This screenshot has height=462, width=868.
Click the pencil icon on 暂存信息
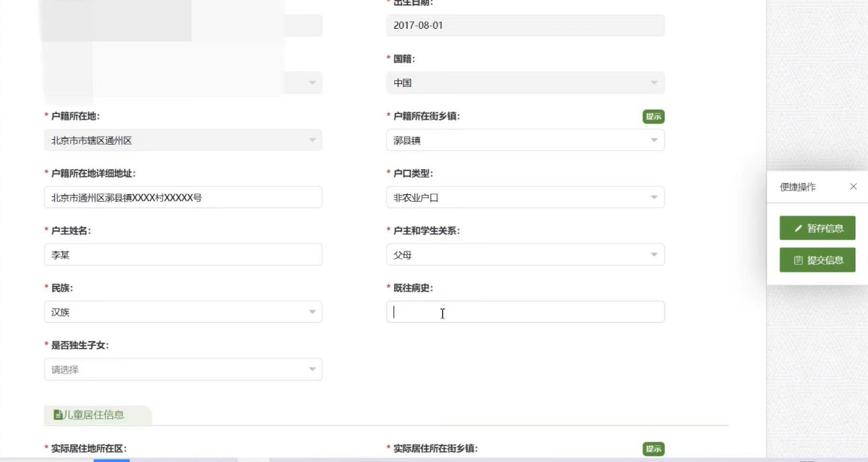coord(798,229)
